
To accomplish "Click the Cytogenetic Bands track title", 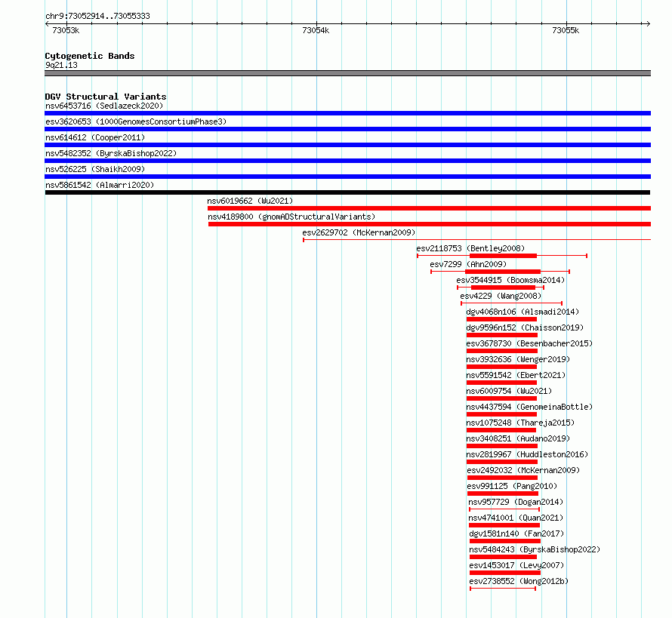I will coord(90,56).
